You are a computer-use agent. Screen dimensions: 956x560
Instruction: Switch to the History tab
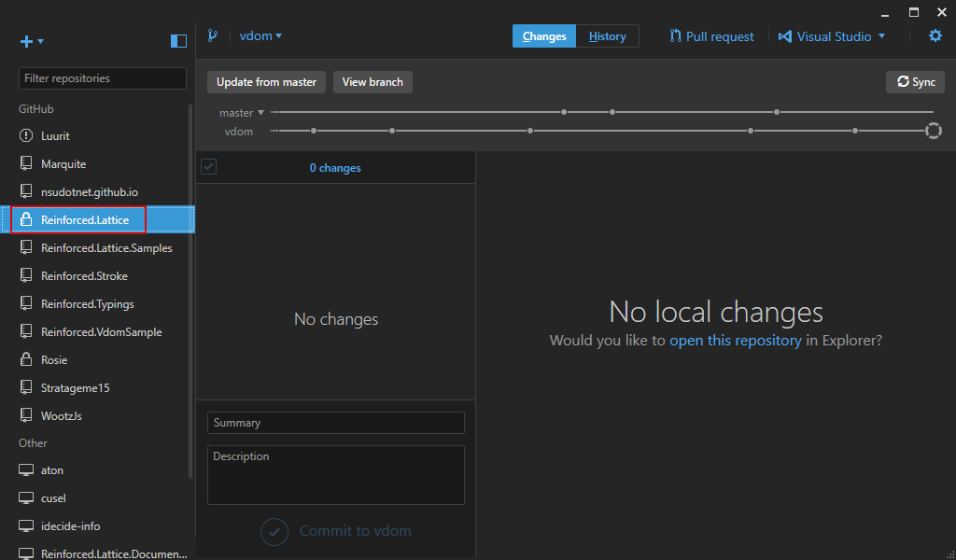pos(607,36)
